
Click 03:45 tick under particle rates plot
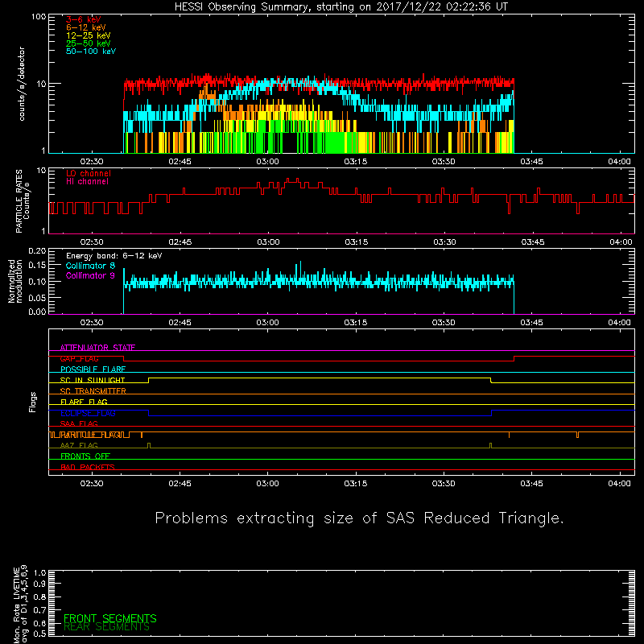pos(533,242)
